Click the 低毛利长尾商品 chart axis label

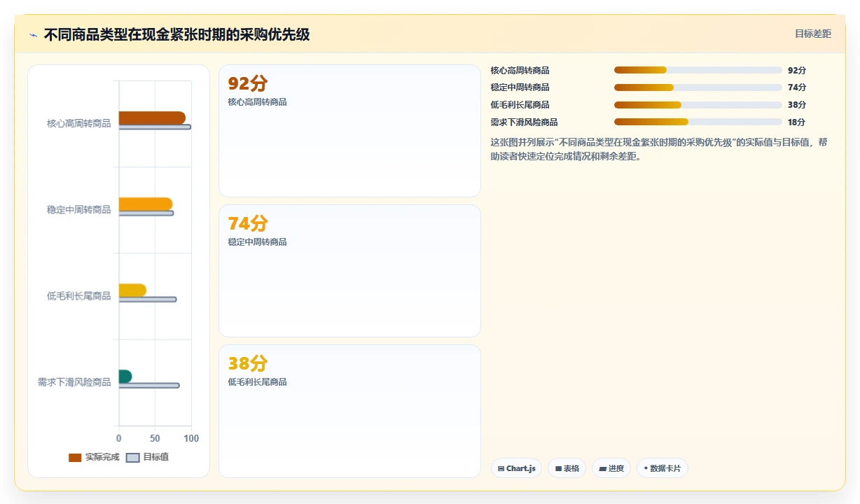(x=78, y=296)
